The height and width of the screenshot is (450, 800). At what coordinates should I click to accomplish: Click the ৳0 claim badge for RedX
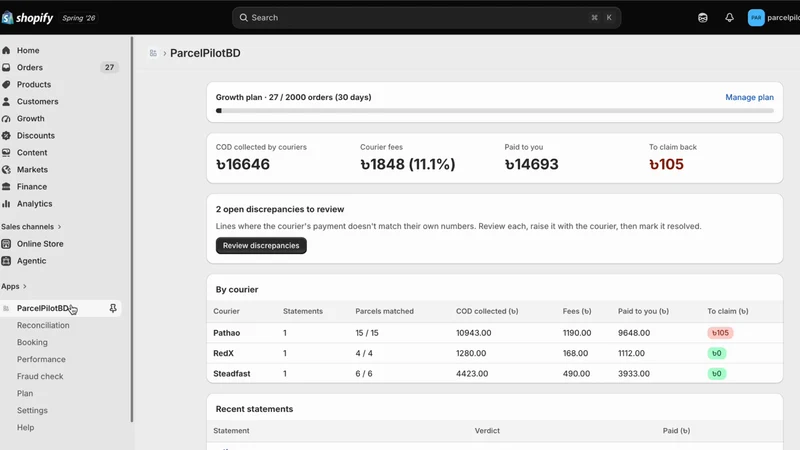pos(716,353)
